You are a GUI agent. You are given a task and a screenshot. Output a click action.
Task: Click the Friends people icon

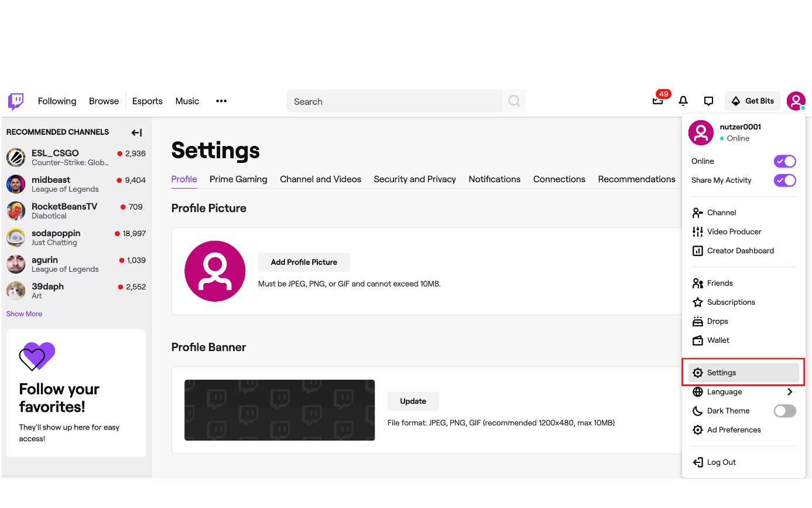click(x=697, y=283)
